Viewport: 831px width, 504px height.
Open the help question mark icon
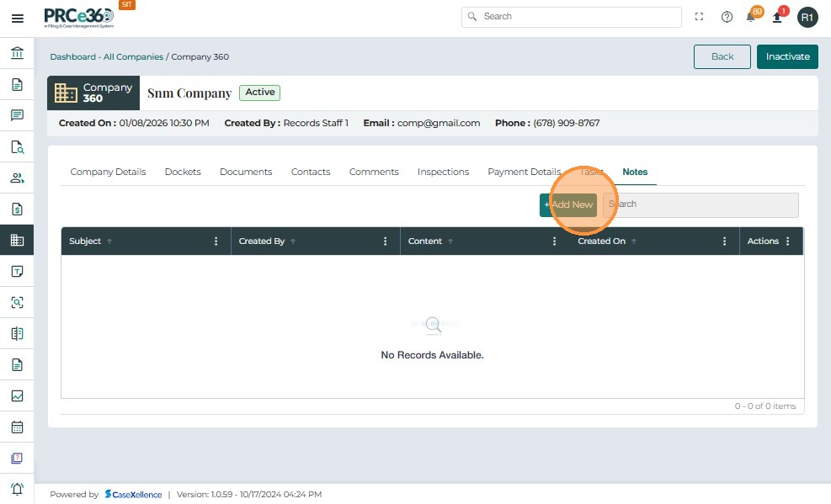click(x=727, y=17)
